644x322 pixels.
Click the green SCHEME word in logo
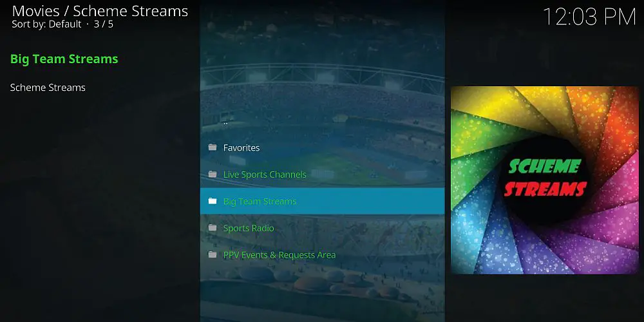544,167
